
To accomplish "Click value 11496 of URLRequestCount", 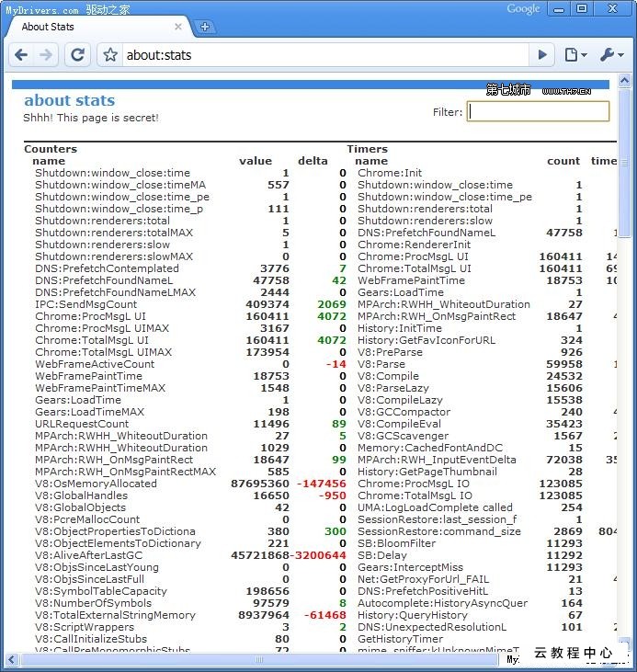I will click(271, 424).
